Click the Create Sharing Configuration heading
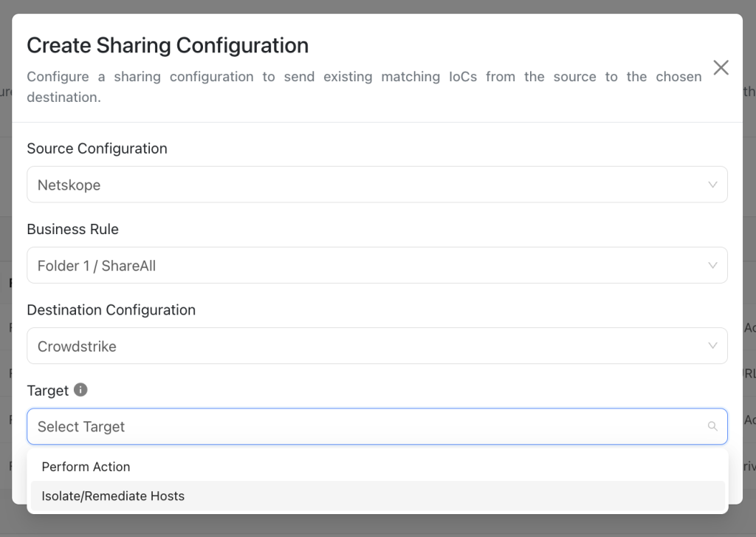 click(168, 45)
